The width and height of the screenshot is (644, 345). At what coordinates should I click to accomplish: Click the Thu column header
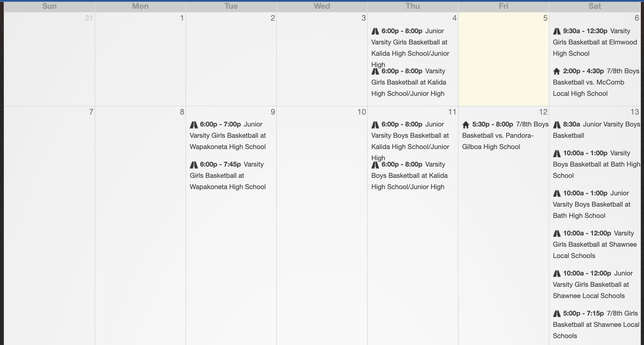[413, 6]
